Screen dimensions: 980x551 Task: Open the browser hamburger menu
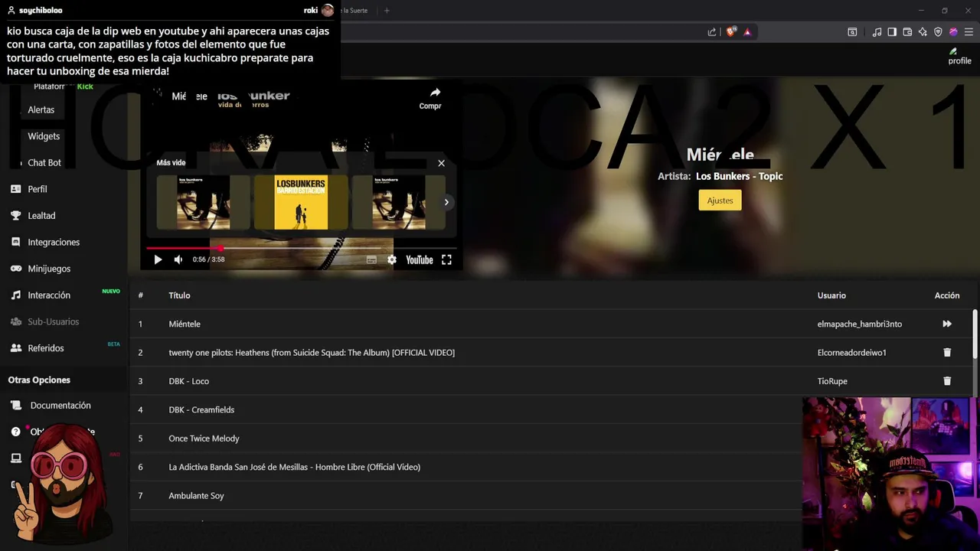tap(969, 32)
